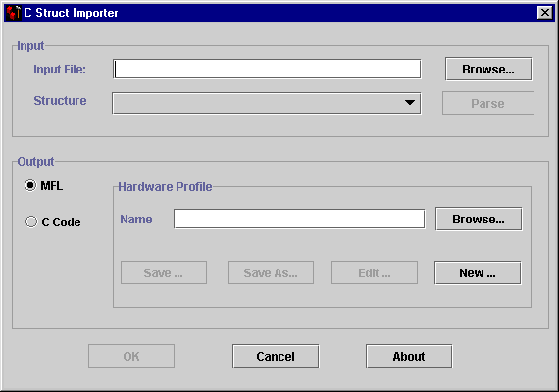559x392 pixels.
Task: Click the Save ... hardware profile button
Action: click(x=164, y=272)
